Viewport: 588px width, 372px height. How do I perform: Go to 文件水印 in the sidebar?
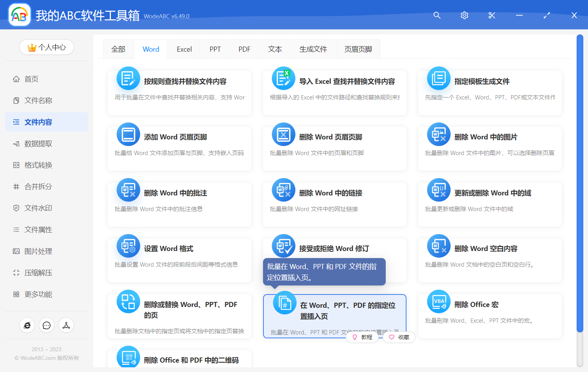(38, 208)
